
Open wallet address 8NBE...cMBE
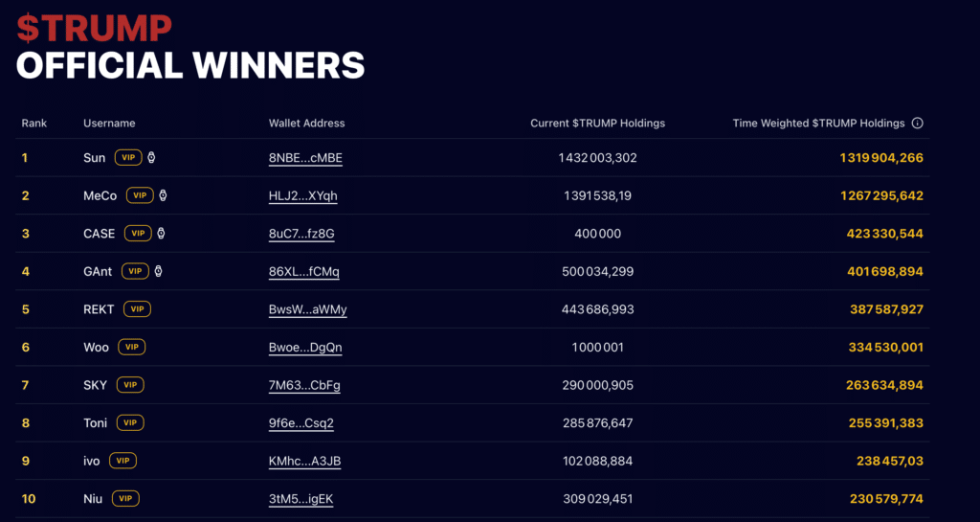point(305,158)
